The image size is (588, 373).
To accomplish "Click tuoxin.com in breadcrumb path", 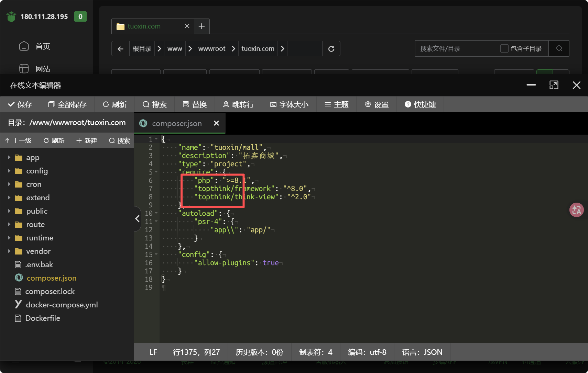I will (258, 49).
